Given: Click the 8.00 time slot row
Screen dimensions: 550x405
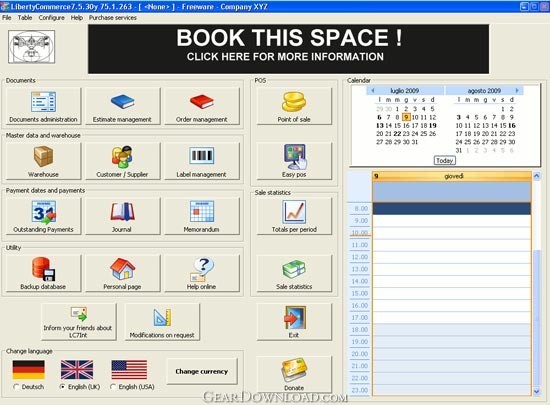Looking at the screenshot, I should [452, 209].
